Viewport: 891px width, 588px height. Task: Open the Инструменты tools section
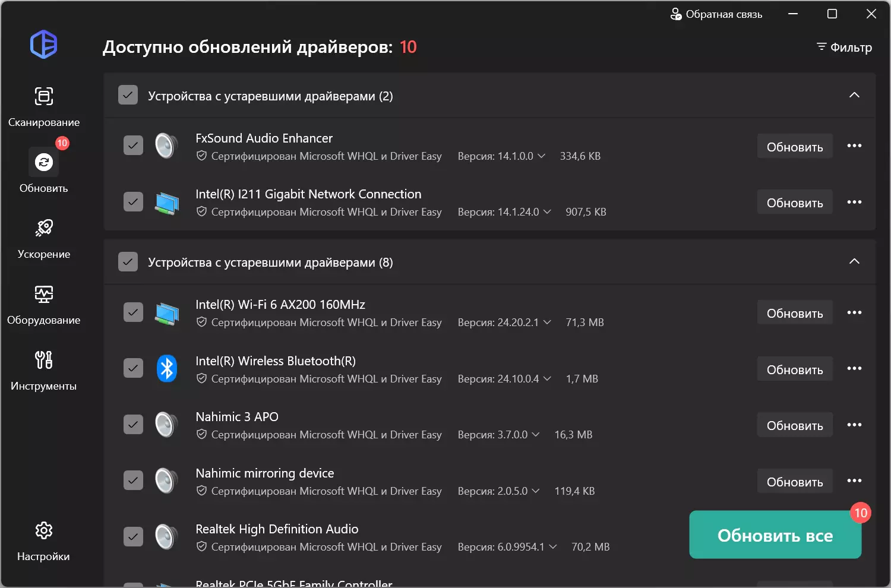pos(44,371)
